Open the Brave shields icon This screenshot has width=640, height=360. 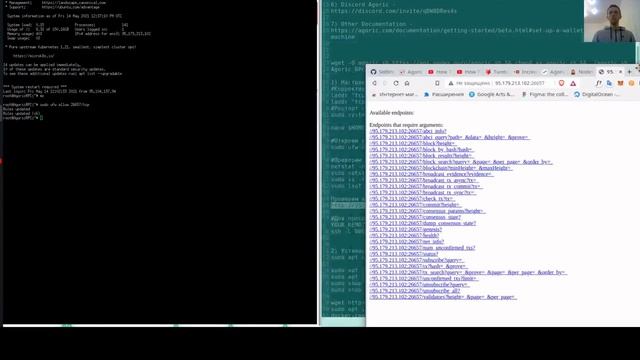click(561, 83)
